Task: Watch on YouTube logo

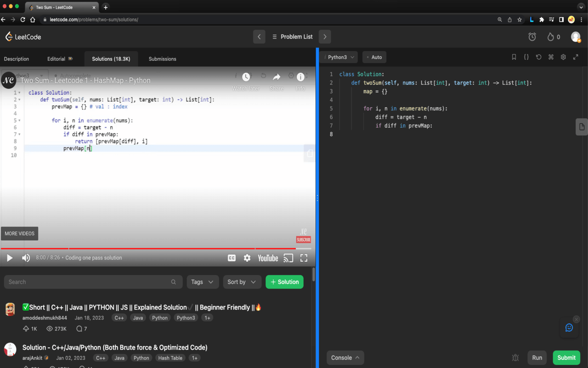Action: 268,258
